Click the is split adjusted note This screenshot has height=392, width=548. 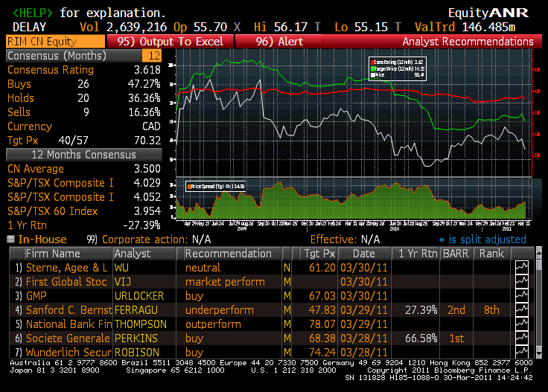482,240
